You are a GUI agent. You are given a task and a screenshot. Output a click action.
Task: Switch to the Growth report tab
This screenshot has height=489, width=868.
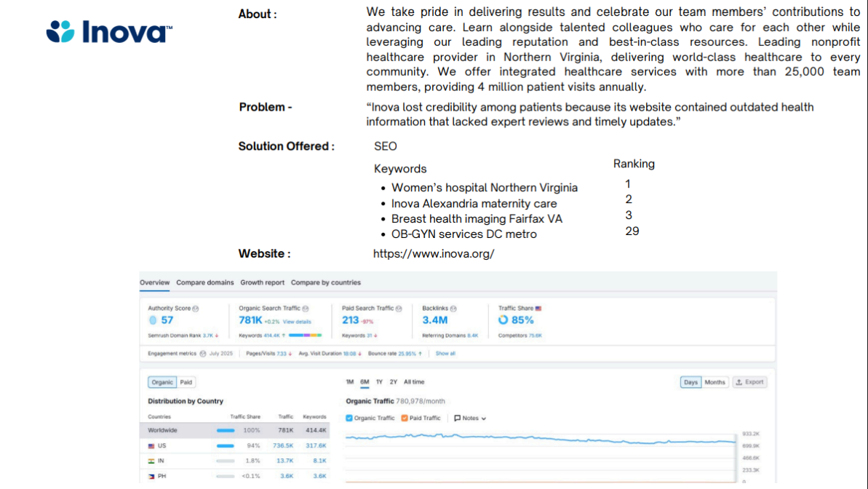point(263,282)
